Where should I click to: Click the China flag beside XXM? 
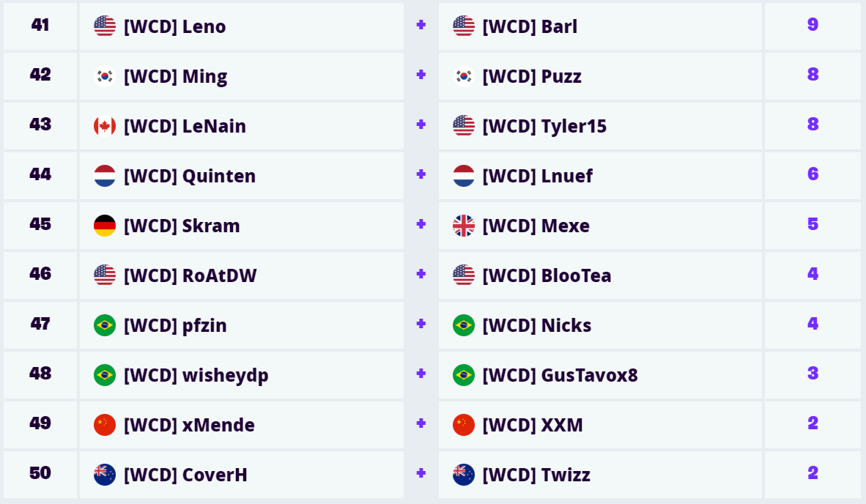464,425
